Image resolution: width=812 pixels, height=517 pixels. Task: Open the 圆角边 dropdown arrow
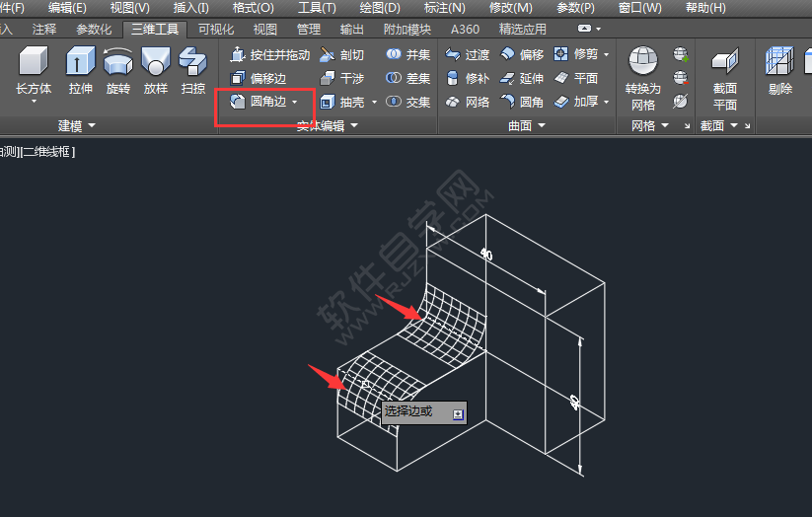[x=295, y=102]
